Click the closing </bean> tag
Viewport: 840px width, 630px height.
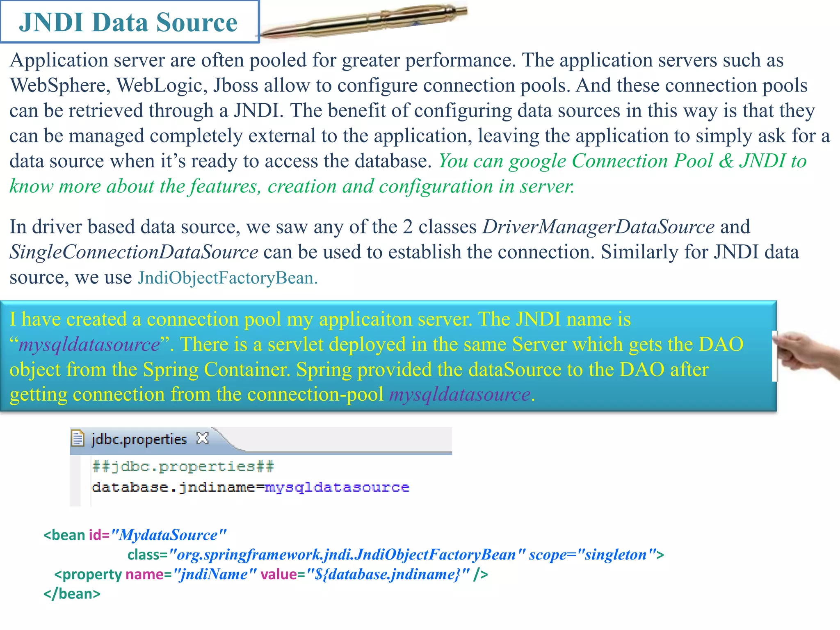click(x=72, y=593)
